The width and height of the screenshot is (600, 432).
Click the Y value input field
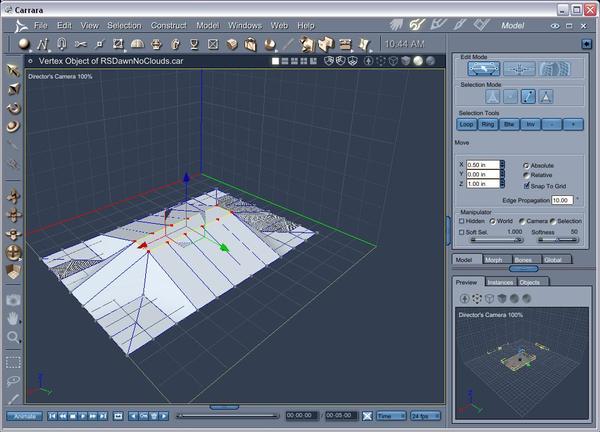pos(483,174)
